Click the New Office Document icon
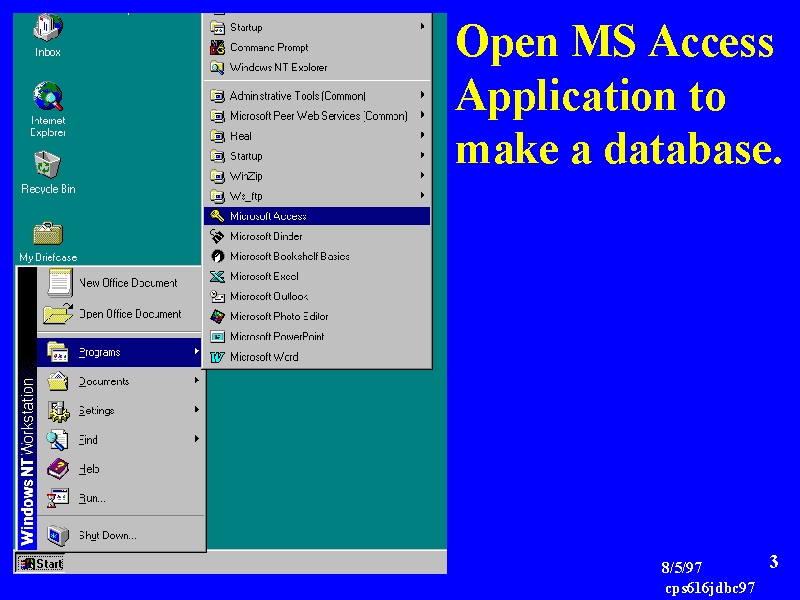 point(60,282)
